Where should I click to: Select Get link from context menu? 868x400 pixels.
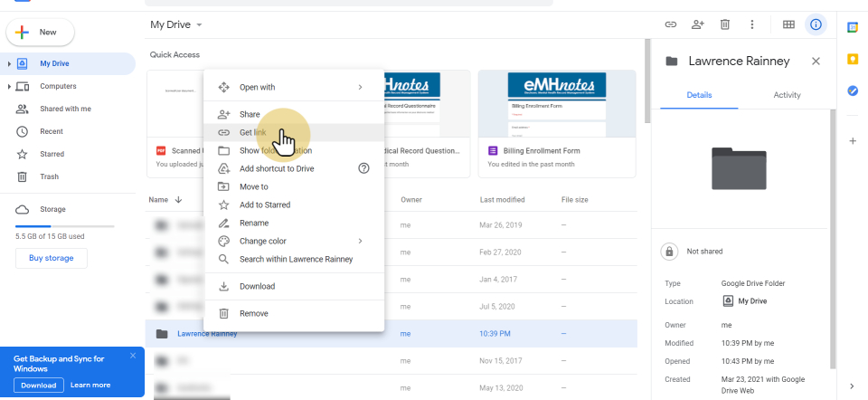(252, 133)
